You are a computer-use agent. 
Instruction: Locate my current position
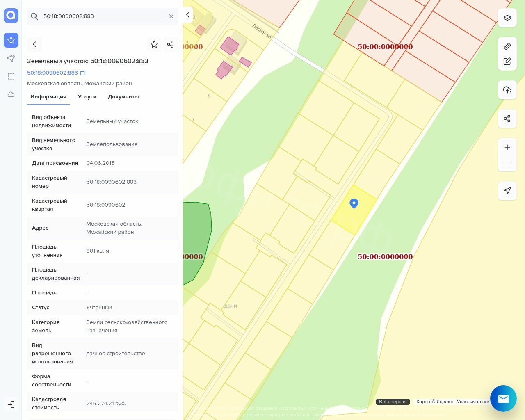(507, 191)
